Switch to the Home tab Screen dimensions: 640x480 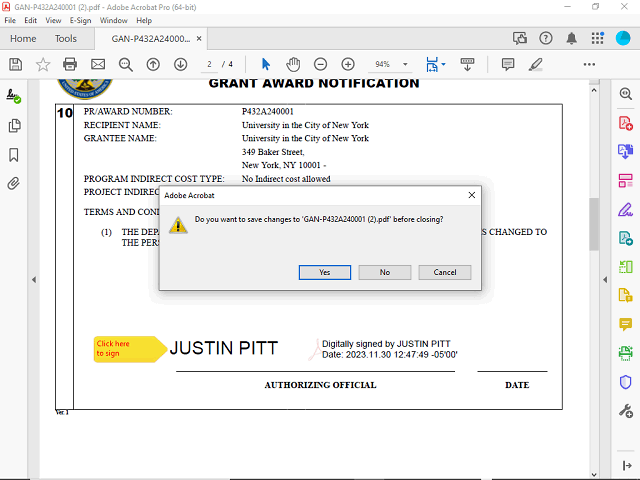click(x=23, y=39)
